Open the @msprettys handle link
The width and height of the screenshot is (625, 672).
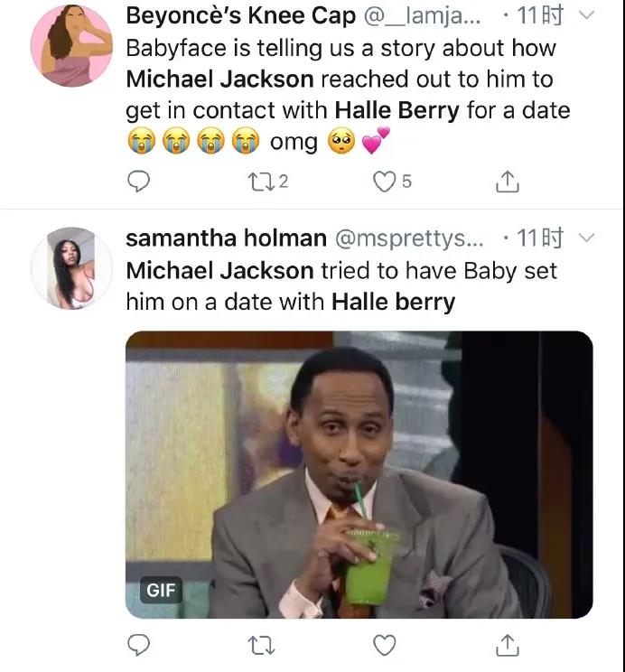tap(410, 238)
